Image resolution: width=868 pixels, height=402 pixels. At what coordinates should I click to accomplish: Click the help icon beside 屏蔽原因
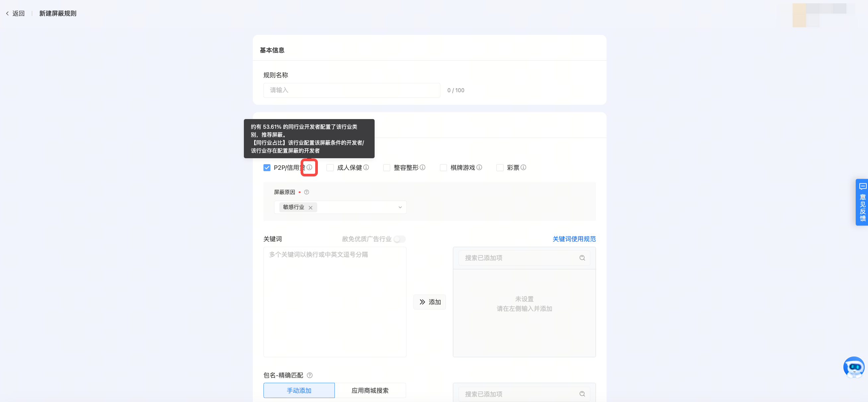click(x=306, y=192)
